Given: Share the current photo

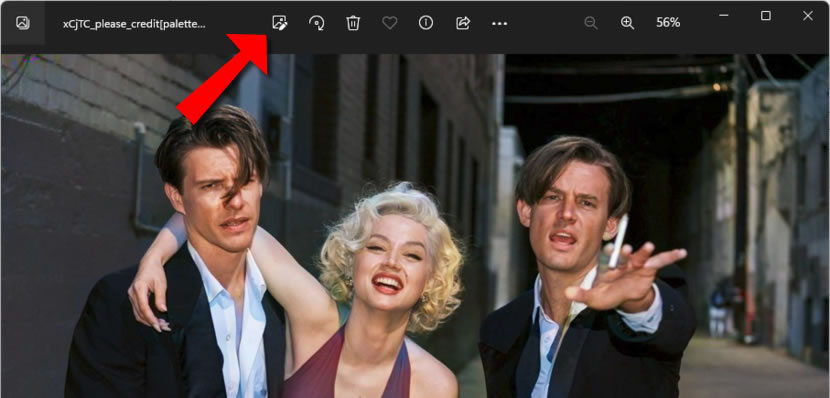Looking at the screenshot, I should [463, 23].
